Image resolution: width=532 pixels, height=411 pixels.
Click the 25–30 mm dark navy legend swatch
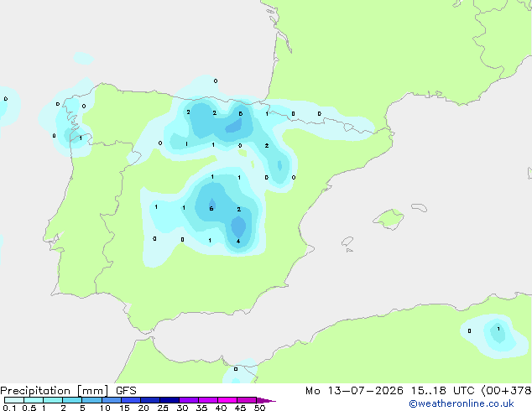(x=170, y=400)
